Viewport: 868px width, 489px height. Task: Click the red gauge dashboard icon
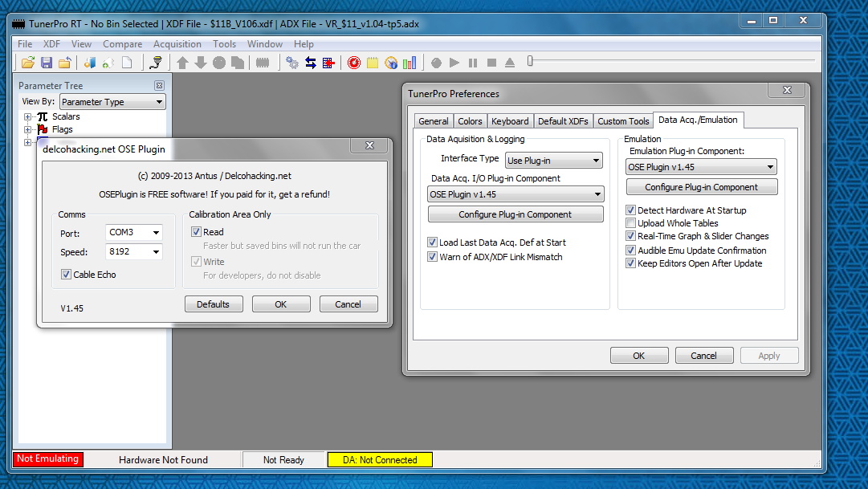[x=354, y=63]
